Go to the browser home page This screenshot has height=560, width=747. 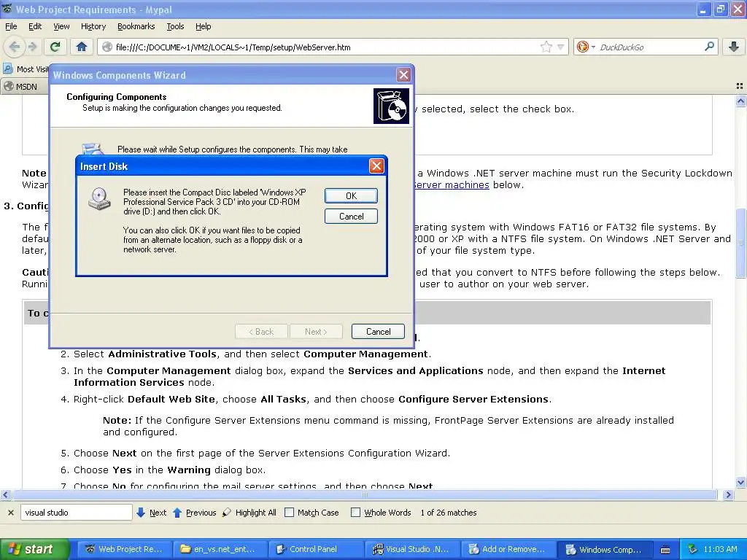click(x=82, y=47)
